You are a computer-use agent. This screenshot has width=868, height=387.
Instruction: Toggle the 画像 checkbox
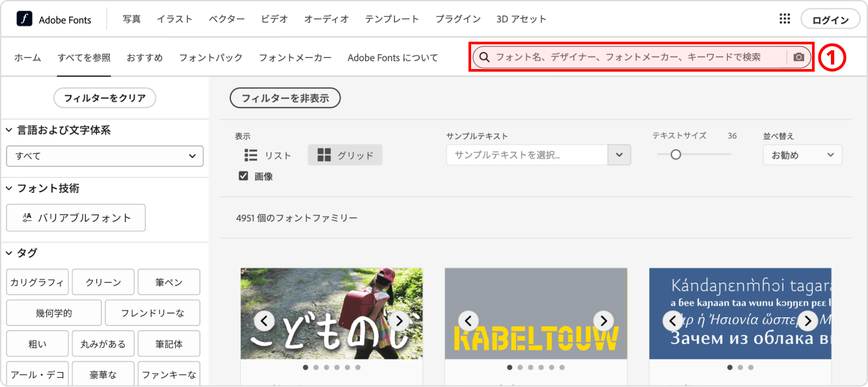243,176
